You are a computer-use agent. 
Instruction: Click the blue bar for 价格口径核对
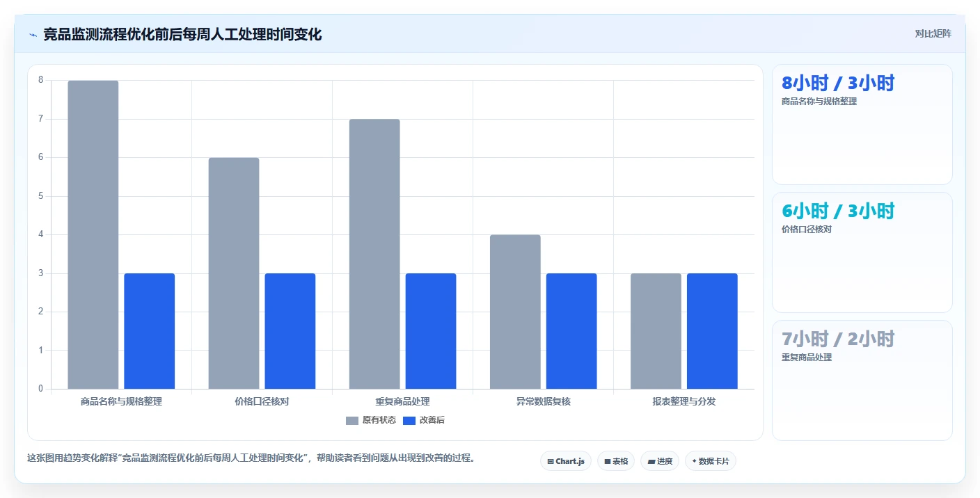click(290, 331)
